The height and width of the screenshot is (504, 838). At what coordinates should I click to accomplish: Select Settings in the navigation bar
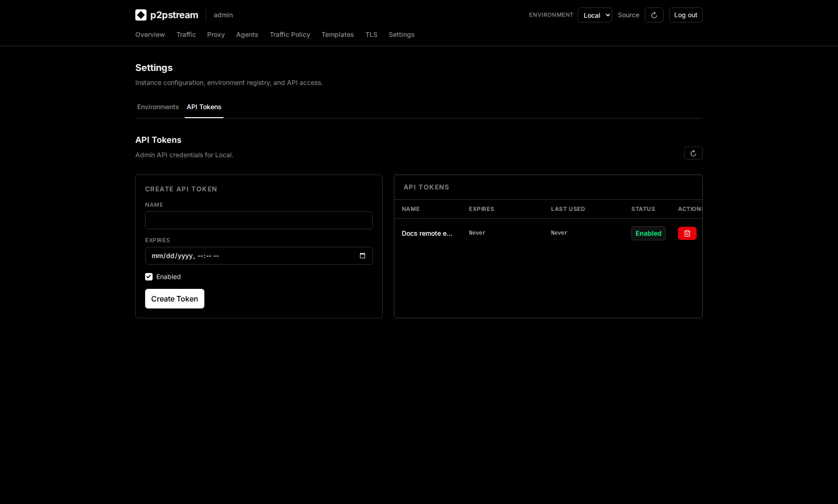(x=401, y=35)
